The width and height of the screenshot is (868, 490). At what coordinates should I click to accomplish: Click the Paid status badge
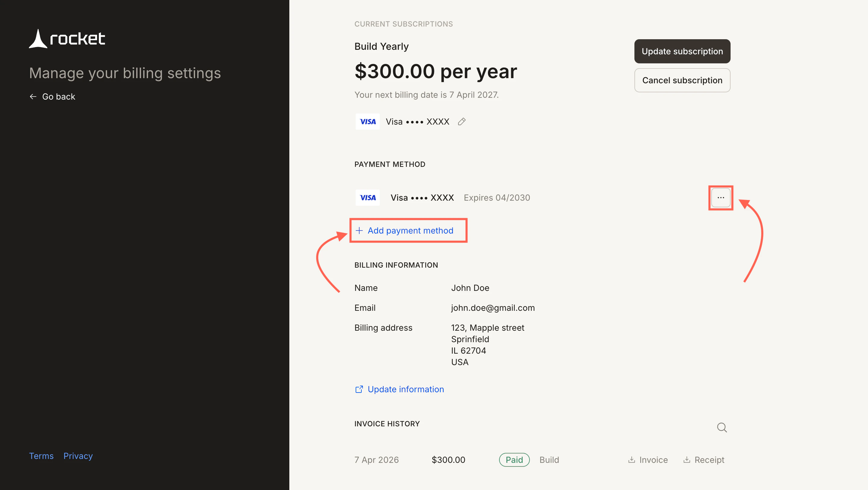click(x=514, y=460)
